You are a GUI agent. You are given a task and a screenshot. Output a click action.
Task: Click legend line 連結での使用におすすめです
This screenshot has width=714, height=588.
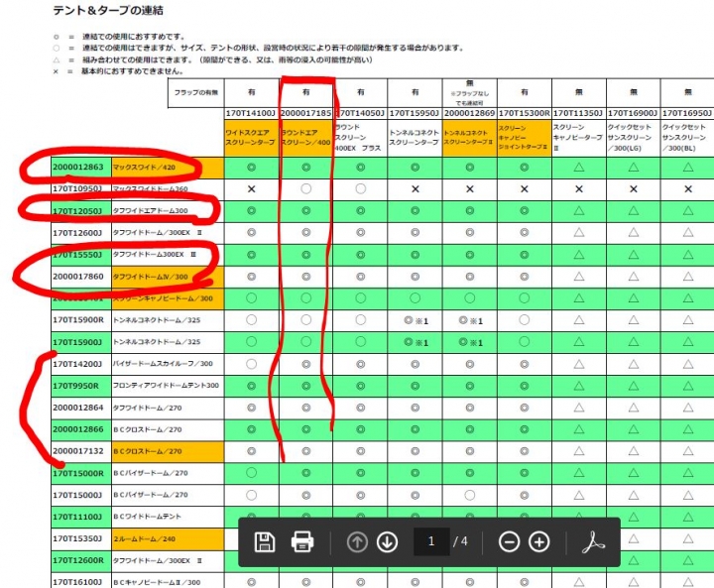tap(134, 37)
